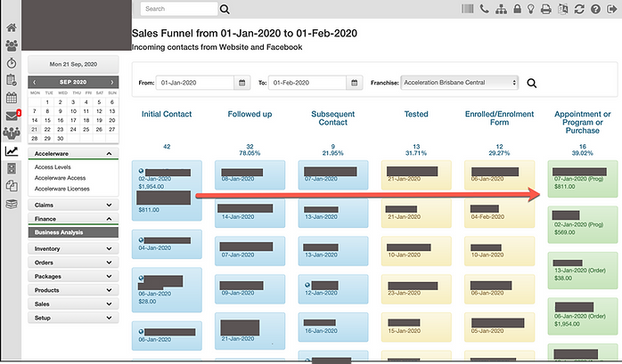The image size is (622, 364).
Task: Click the lightbulb icon in top toolbar
Action: [x=531, y=9]
